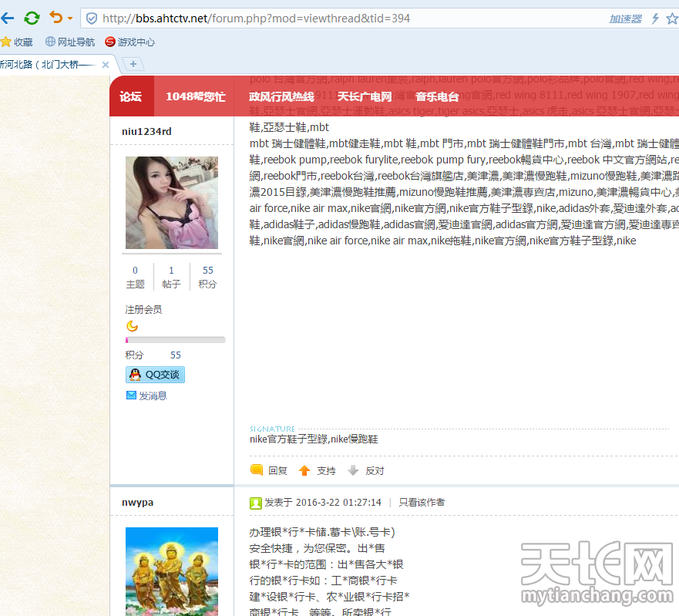The height and width of the screenshot is (616, 679).
Task: Open 天长广电网 in the navigation bar
Action: [365, 96]
